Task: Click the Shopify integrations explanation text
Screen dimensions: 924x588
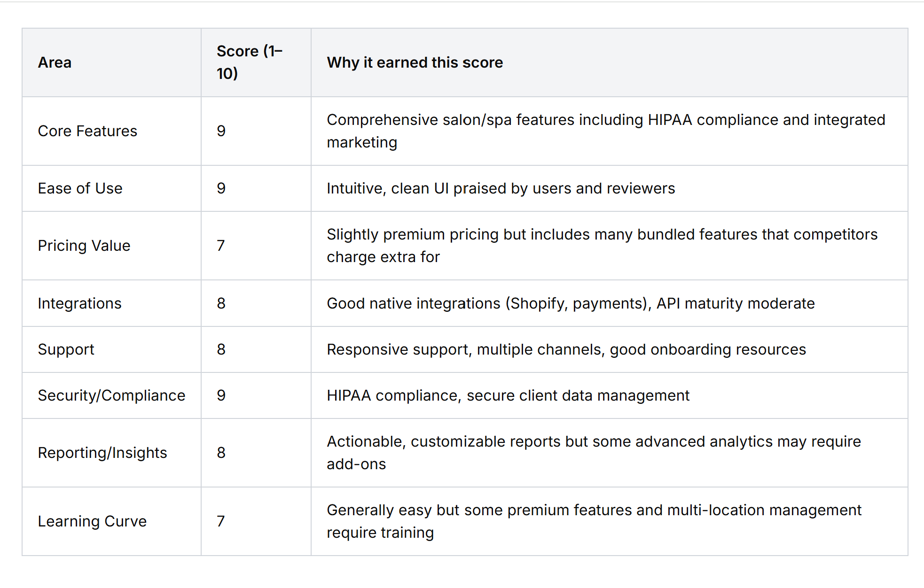Action: click(570, 303)
